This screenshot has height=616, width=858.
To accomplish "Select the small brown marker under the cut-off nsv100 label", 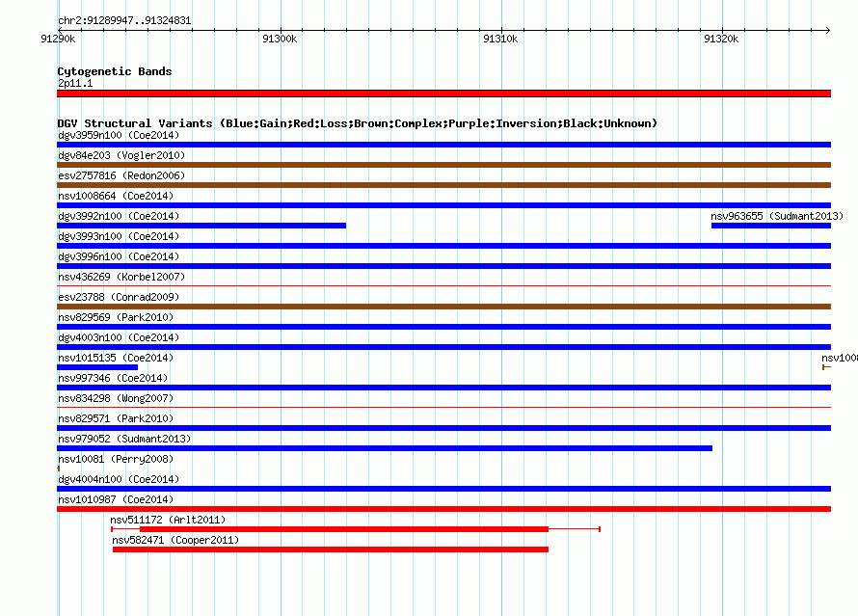I will point(827,367).
